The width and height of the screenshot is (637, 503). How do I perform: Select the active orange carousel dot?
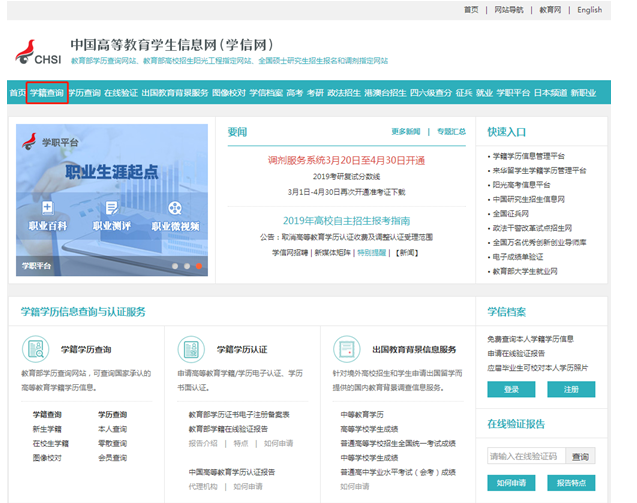click(199, 266)
